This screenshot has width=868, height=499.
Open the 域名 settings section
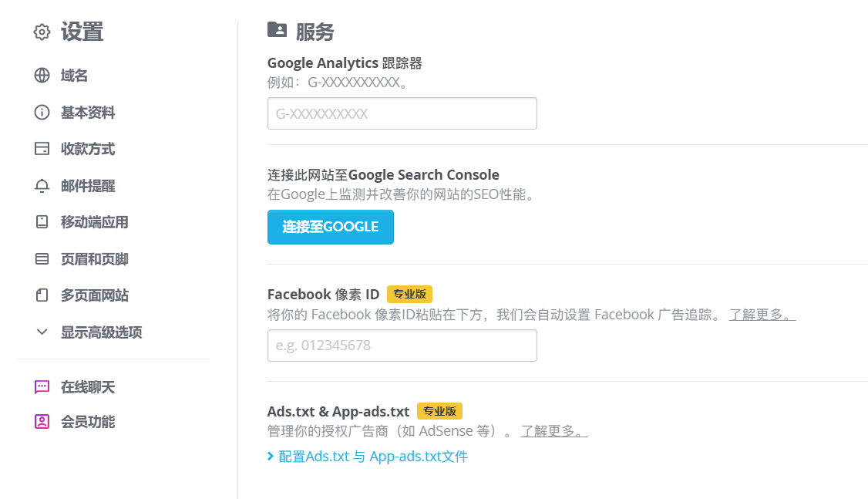pyautogui.click(x=74, y=76)
